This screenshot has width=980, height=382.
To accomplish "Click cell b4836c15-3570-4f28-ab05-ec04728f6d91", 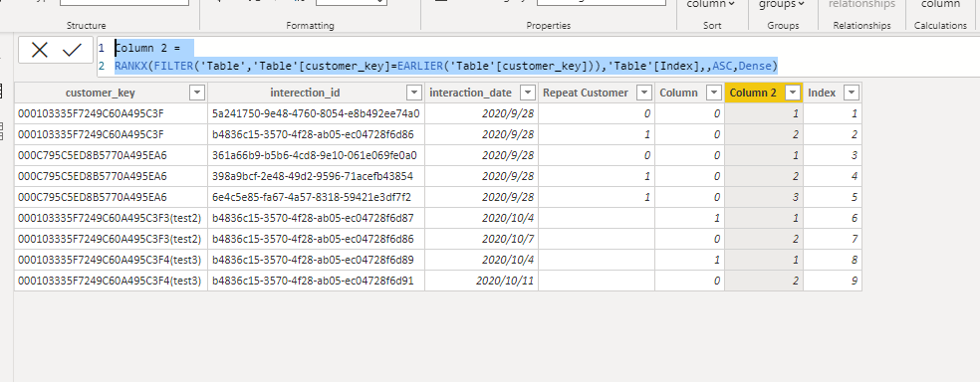I will click(317, 281).
